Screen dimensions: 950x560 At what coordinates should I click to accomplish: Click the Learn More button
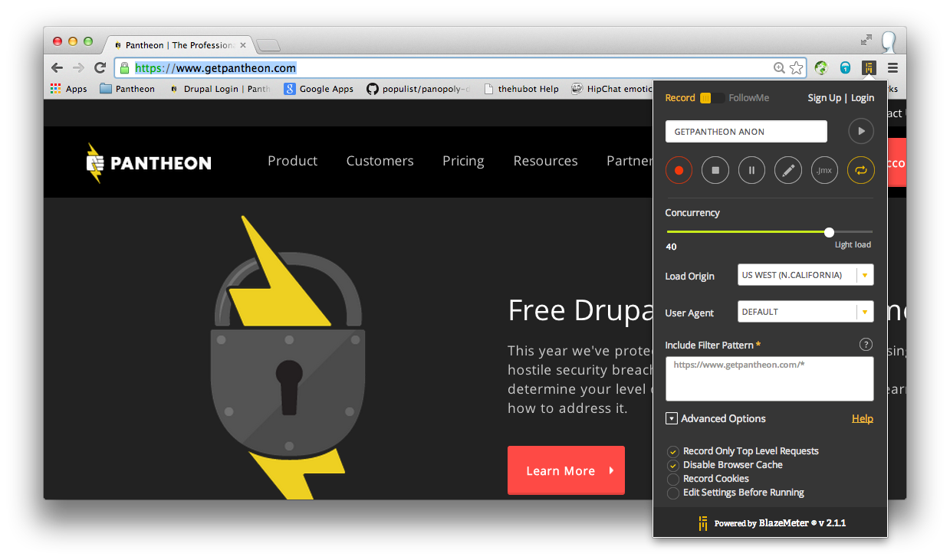(566, 470)
